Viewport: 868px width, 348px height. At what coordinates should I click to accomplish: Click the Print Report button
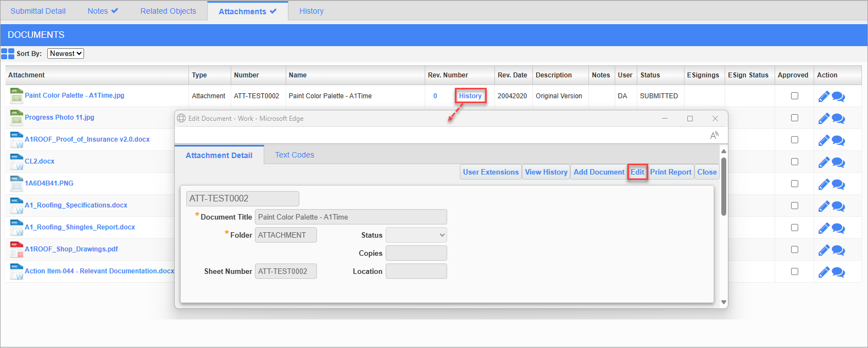[671, 172]
